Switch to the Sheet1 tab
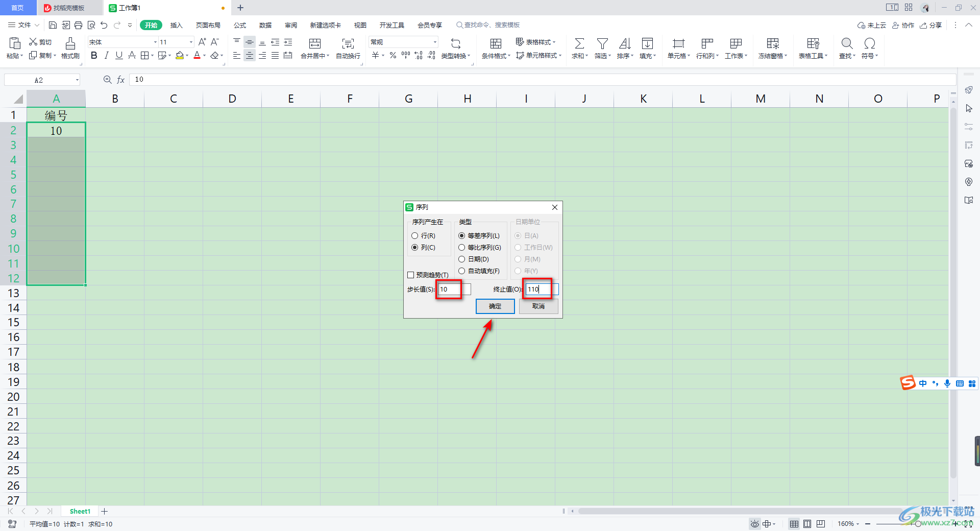Image resolution: width=980 pixels, height=531 pixels. (x=80, y=511)
